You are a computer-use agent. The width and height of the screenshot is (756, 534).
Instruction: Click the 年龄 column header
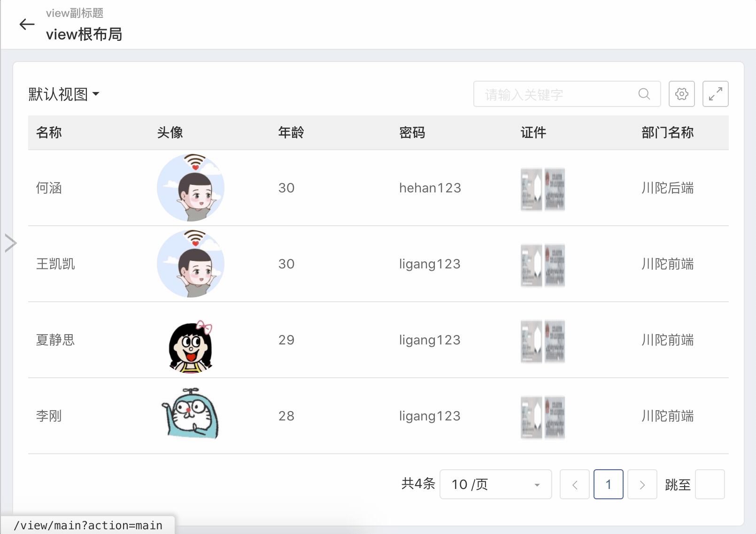tap(291, 132)
